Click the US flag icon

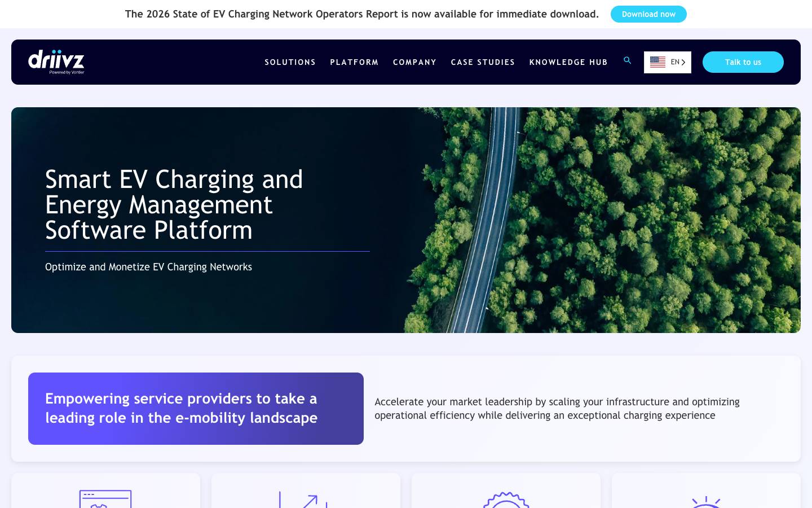pos(657,62)
